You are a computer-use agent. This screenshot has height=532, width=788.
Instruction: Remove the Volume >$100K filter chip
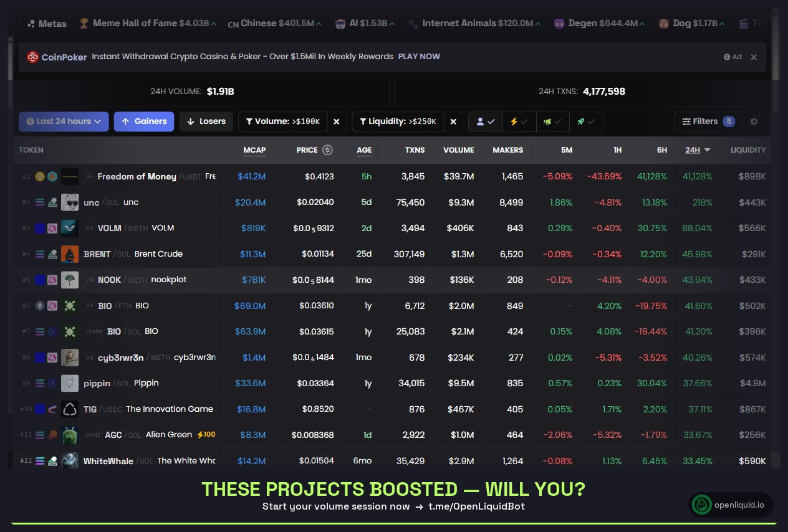(x=337, y=121)
